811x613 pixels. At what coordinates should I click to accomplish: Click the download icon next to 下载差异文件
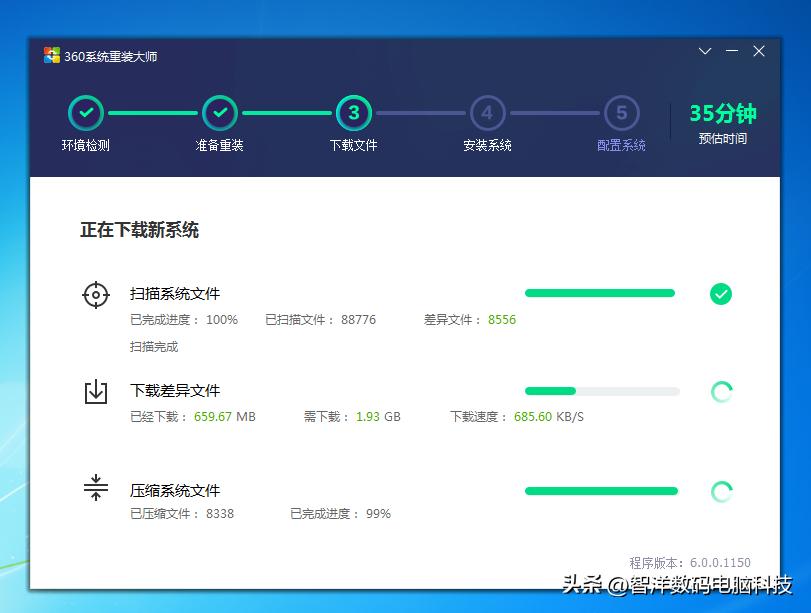(x=95, y=392)
